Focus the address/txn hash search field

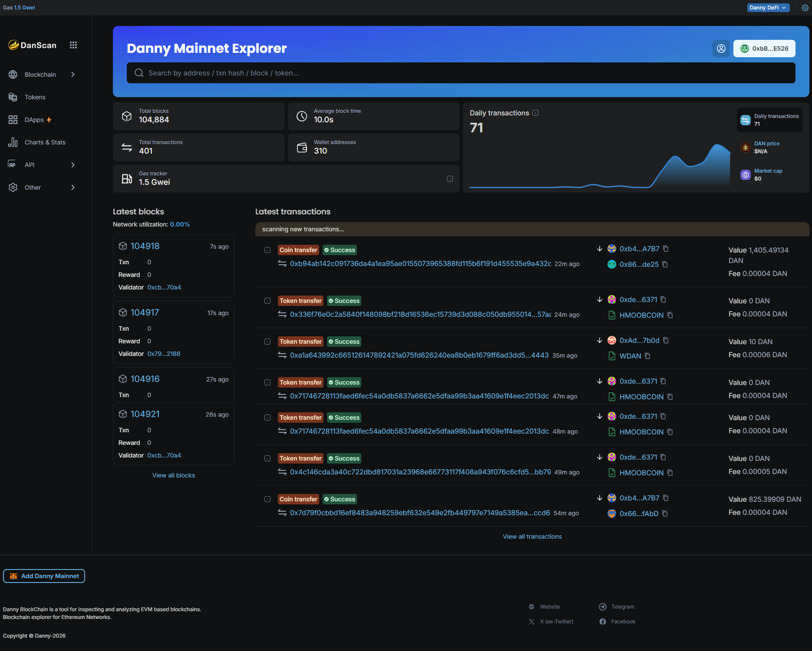(461, 73)
